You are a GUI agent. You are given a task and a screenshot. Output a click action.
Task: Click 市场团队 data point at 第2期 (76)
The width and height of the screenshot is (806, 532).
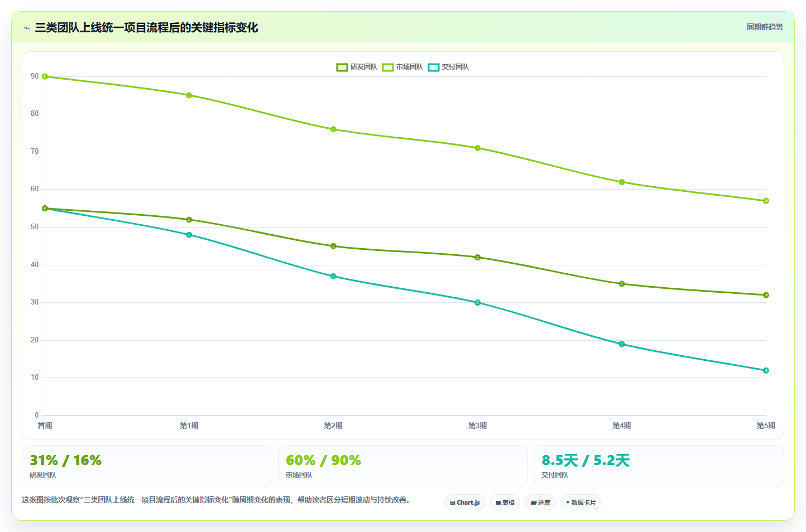pos(333,129)
